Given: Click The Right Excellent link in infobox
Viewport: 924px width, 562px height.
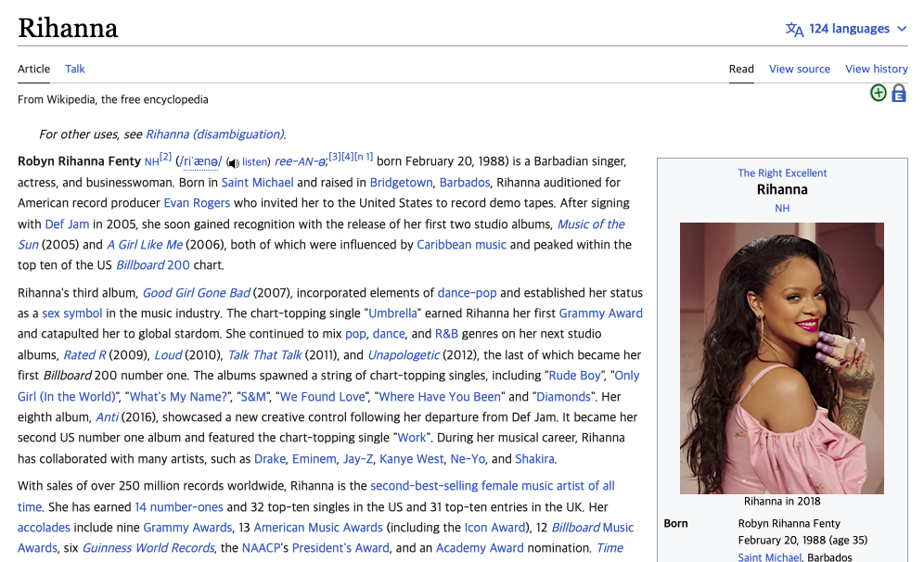Looking at the screenshot, I should pyautogui.click(x=782, y=173).
